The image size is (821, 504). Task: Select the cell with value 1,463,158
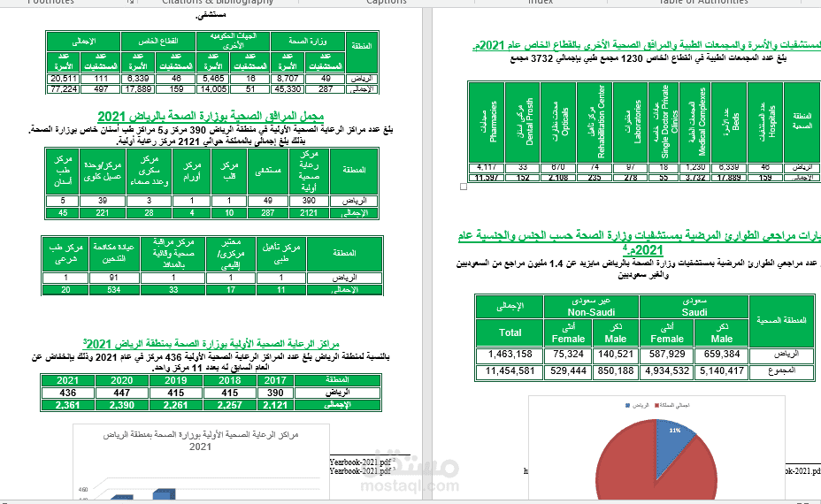click(510, 355)
